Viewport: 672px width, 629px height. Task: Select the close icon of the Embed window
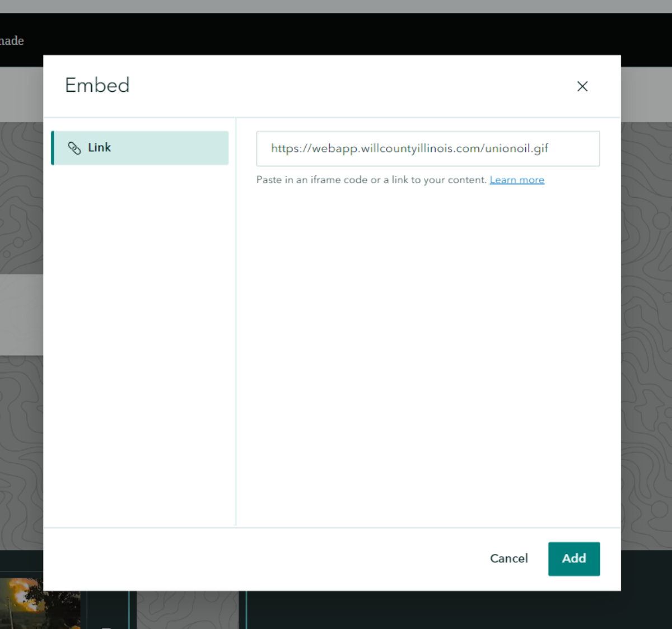pyautogui.click(x=582, y=86)
